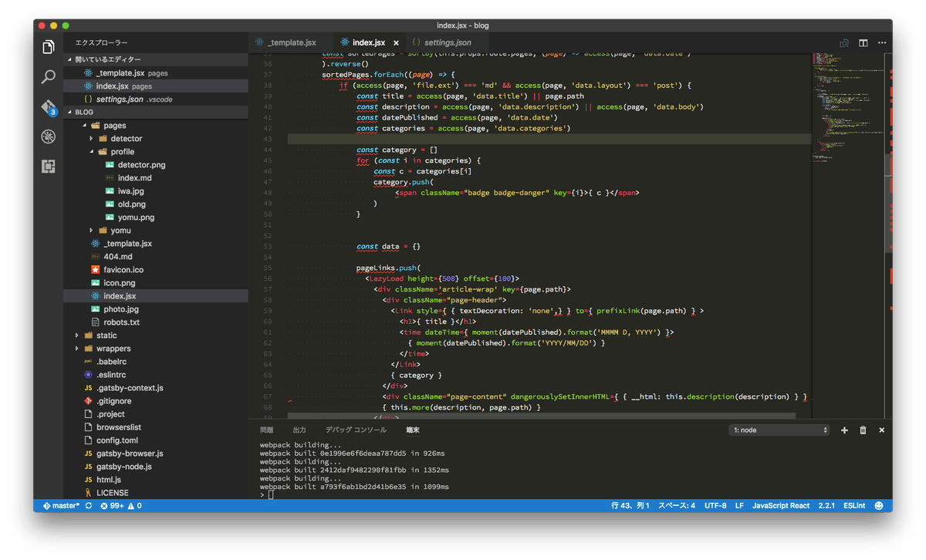This screenshot has height=560, width=926.
Task: Click the feedback smiley in status bar
Action: pos(879,505)
